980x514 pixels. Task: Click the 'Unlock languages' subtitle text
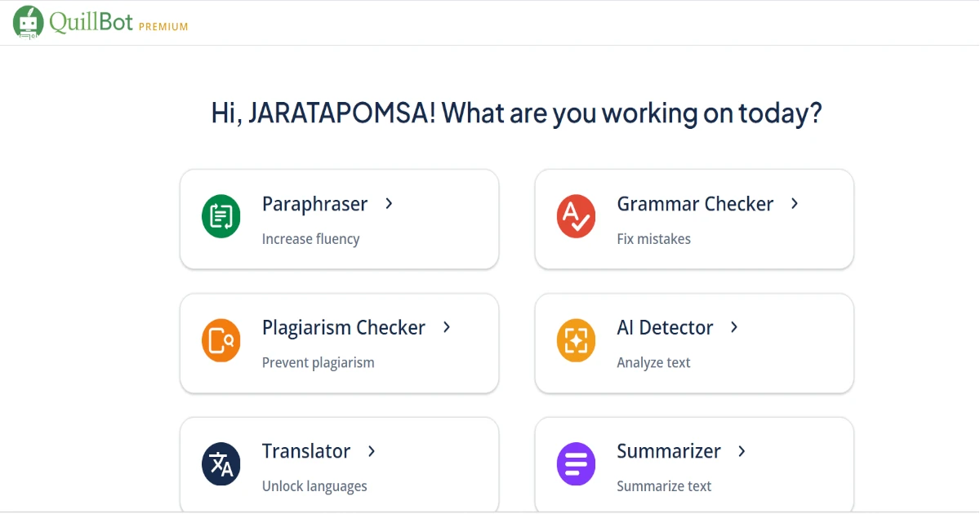[314, 487]
